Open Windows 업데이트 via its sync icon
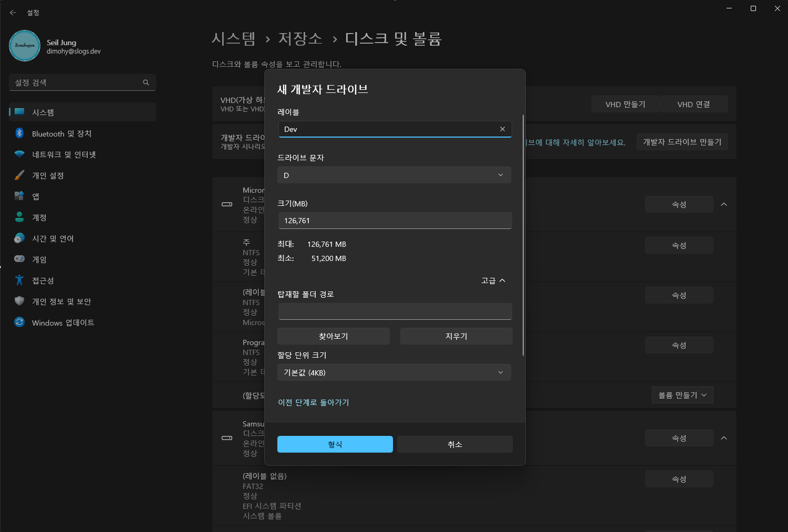 [19, 322]
